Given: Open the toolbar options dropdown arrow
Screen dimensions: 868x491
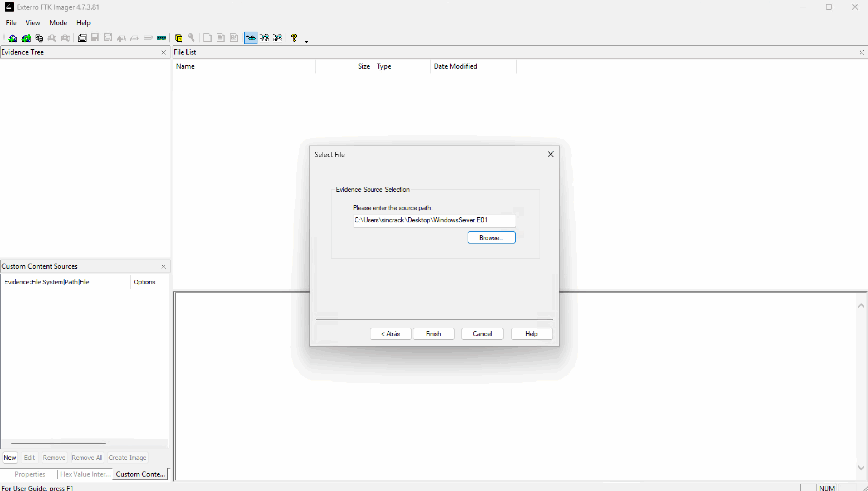Looking at the screenshot, I should pyautogui.click(x=307, y=42).
